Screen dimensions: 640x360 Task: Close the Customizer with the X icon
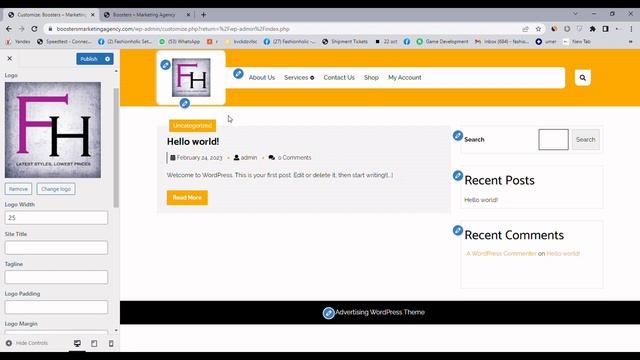pyautogui.click(x=9, y=58)
